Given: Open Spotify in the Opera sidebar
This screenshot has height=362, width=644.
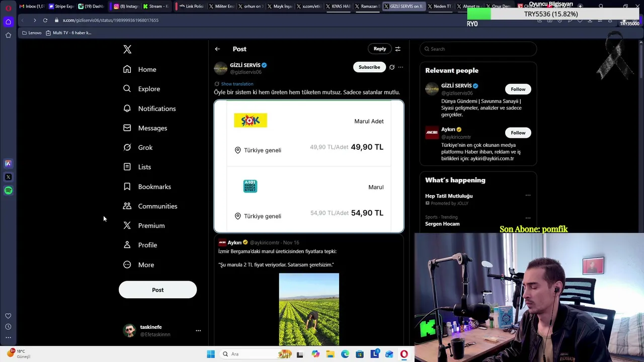Looking at the screenshot, I should (8, 191).
